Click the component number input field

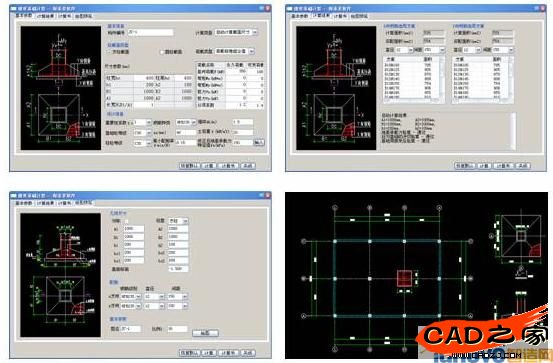tap(150, 32)
